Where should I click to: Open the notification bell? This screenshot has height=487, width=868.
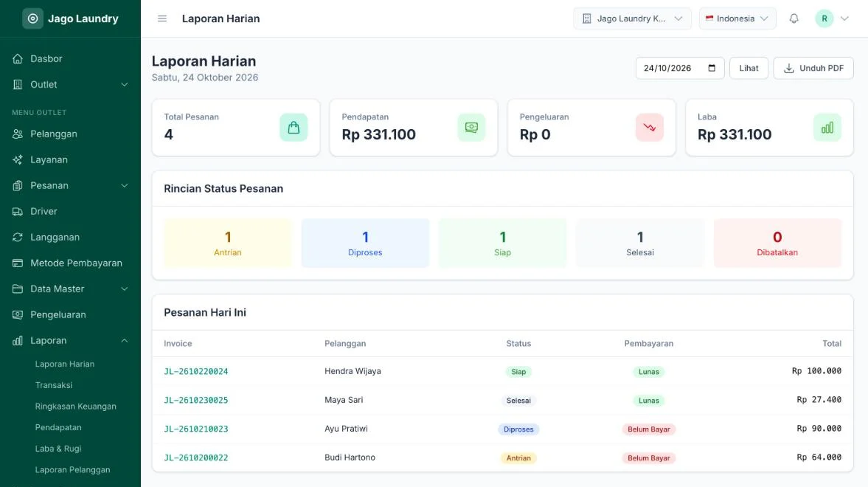click(x=794, y=18)
